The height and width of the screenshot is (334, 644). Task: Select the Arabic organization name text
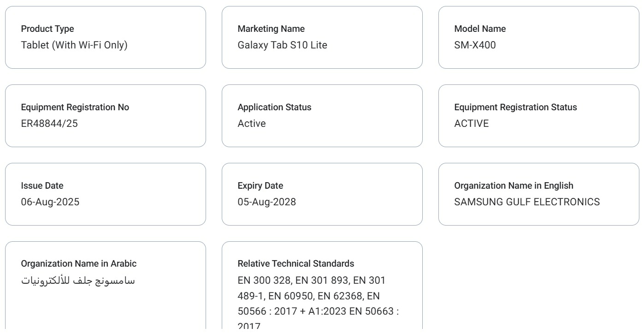[x=78, y=280]
